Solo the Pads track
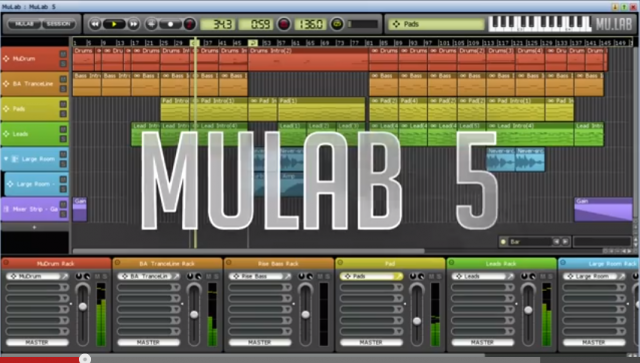 click(x=63, y=114)
